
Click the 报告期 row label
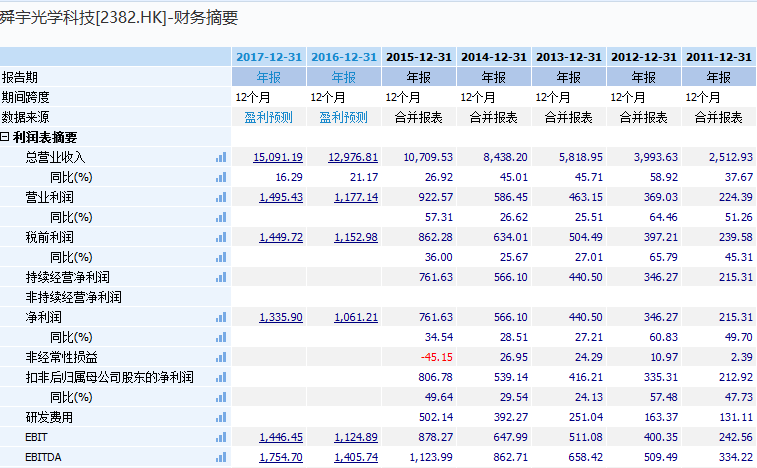(20, 77)
